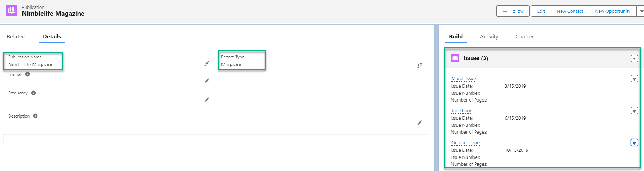Edit Publication Name with pencil icon
Viewport: 644px width, 171px height.
tap(206, 63)
